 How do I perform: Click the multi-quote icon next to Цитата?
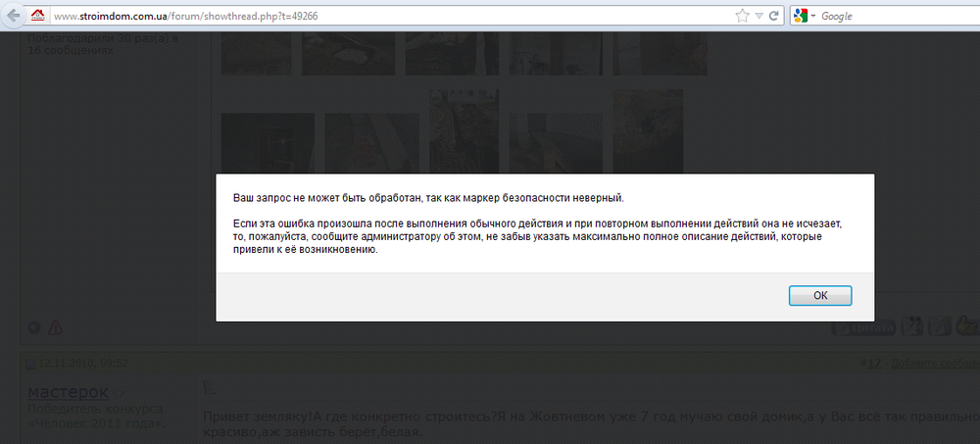[x=913, y=326]
